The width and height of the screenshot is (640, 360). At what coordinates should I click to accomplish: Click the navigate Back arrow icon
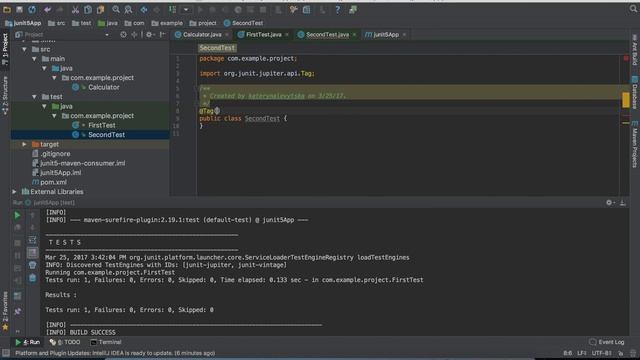point(144,9)
